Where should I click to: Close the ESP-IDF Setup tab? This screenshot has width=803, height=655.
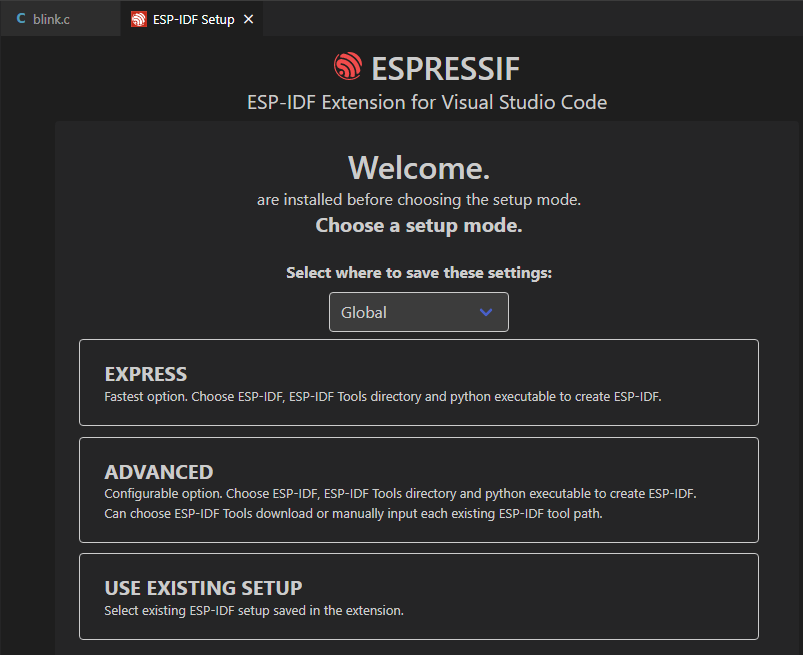click(x=248, y=19)
